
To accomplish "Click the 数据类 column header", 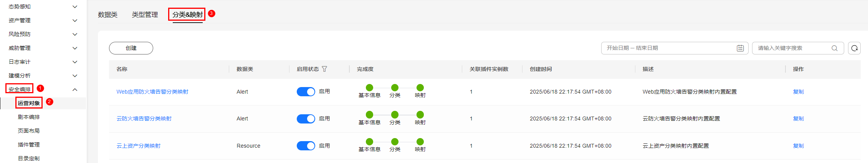I will tap(245, 69).
